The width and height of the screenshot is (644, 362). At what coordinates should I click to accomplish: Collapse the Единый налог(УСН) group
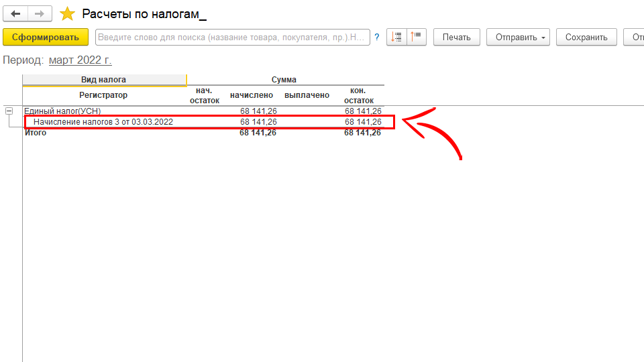[9, 111]
